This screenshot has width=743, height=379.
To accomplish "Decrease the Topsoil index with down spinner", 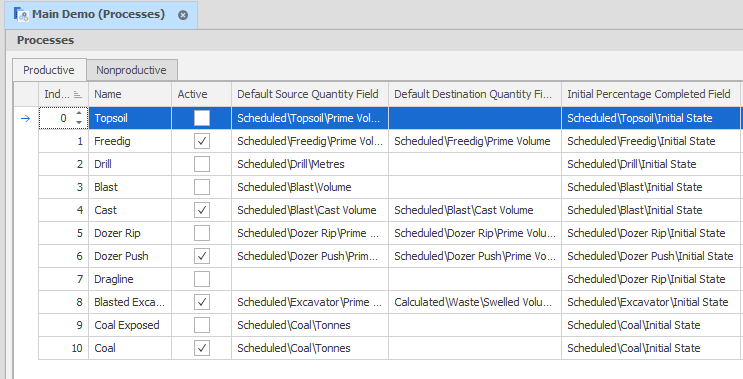I will tap(79, 123).
